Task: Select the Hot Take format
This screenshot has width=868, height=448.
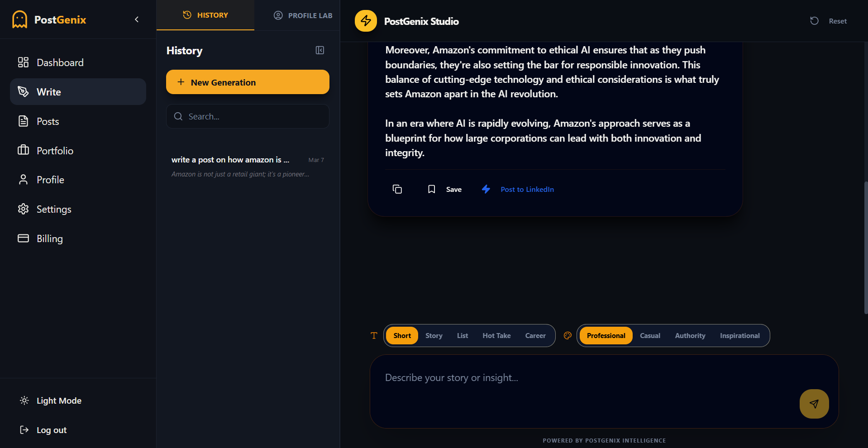Action: pos(496,336)
